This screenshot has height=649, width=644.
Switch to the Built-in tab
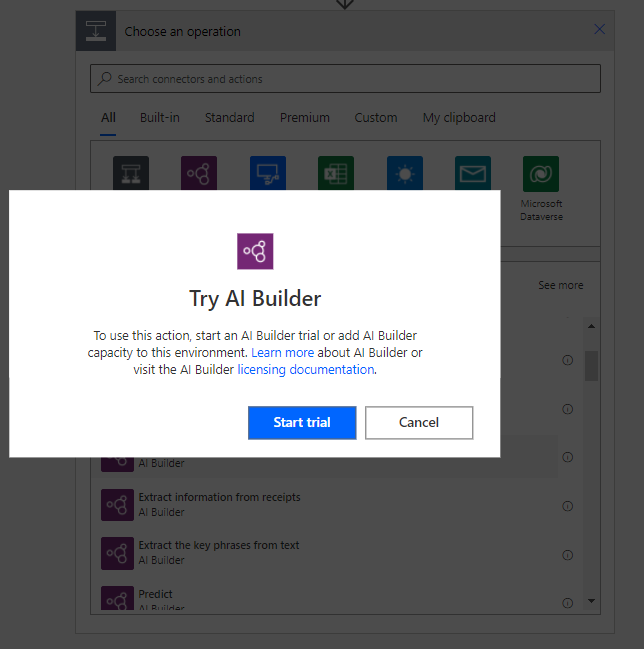tap(160, 118)
